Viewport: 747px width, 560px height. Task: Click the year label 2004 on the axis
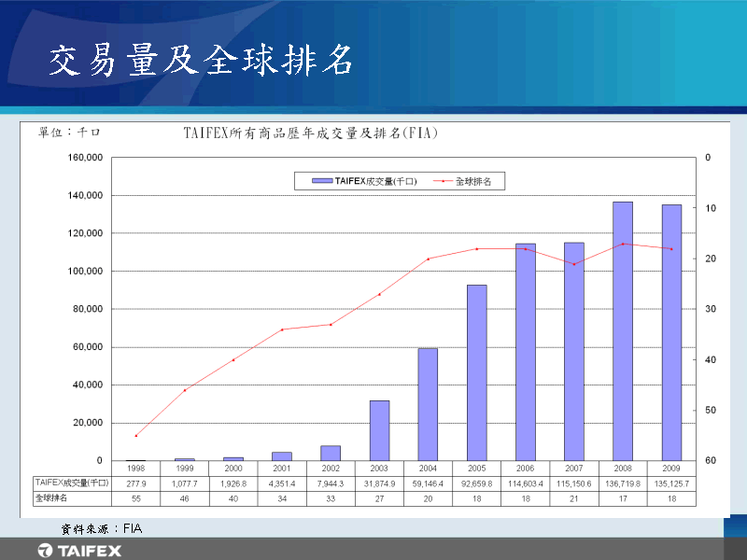(428, 469)
